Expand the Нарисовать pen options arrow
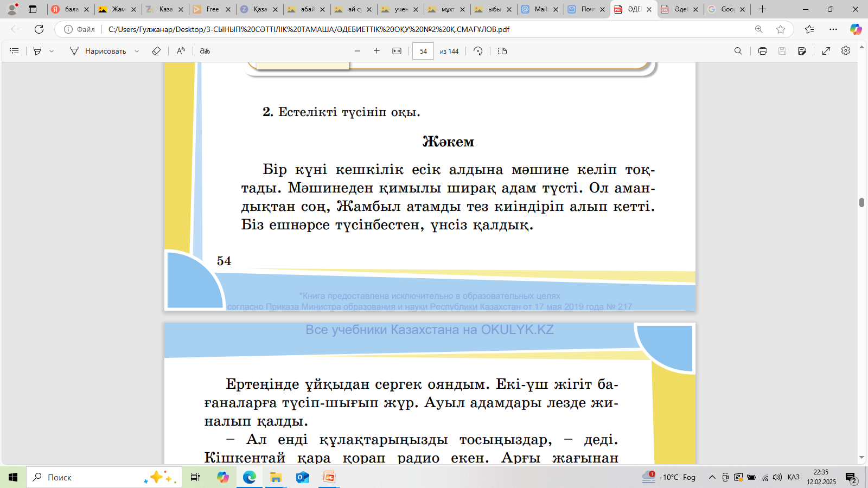Screen dimensions: 868x488 coord(137,51)
